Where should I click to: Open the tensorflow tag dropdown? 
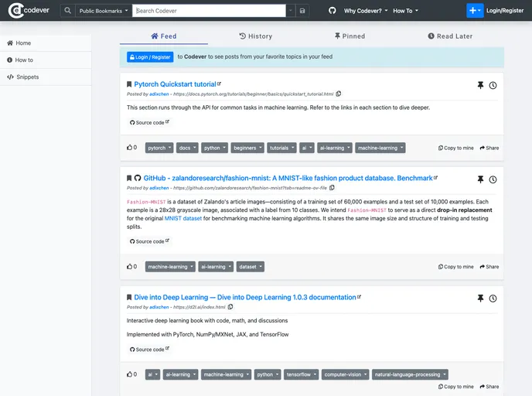(302, 374)
